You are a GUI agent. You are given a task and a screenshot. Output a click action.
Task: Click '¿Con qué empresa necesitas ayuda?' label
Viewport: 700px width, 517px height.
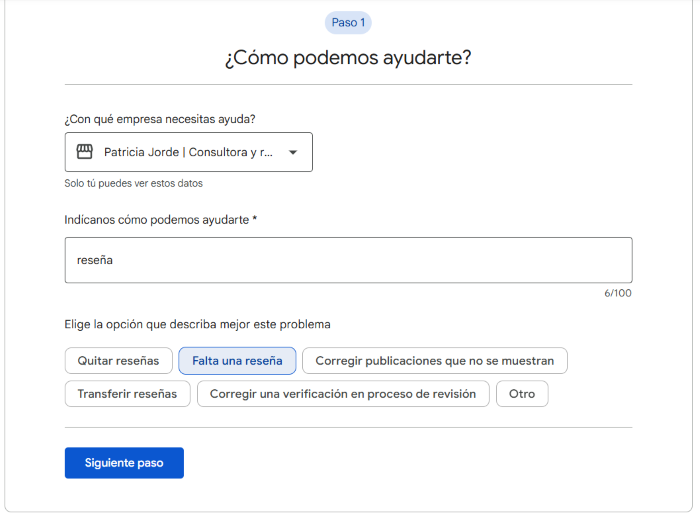click(160, 119)
